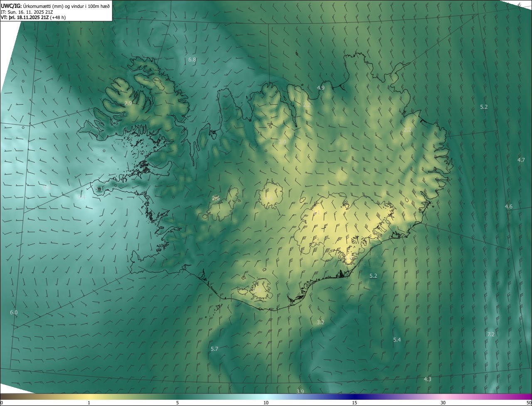Click the 0 tick on the color scale

point(2,403)
